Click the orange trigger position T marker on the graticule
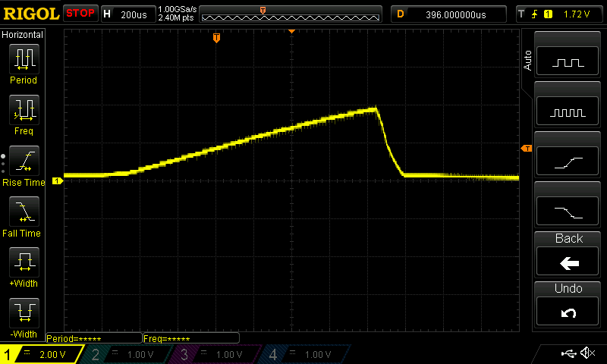Viewport: 607px width, 364px height. point(216,38)
